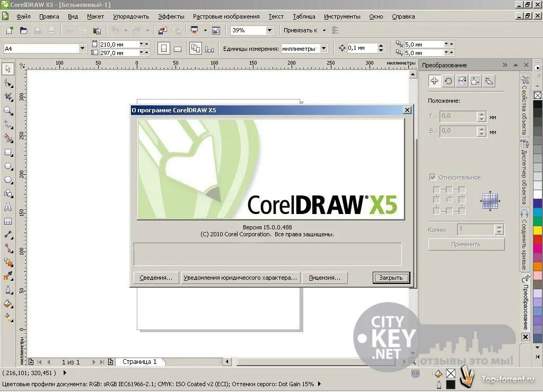543x392 pixels.
Task: Open the Диспетчер объектов docker tab
Action: [x=524, y=171]
